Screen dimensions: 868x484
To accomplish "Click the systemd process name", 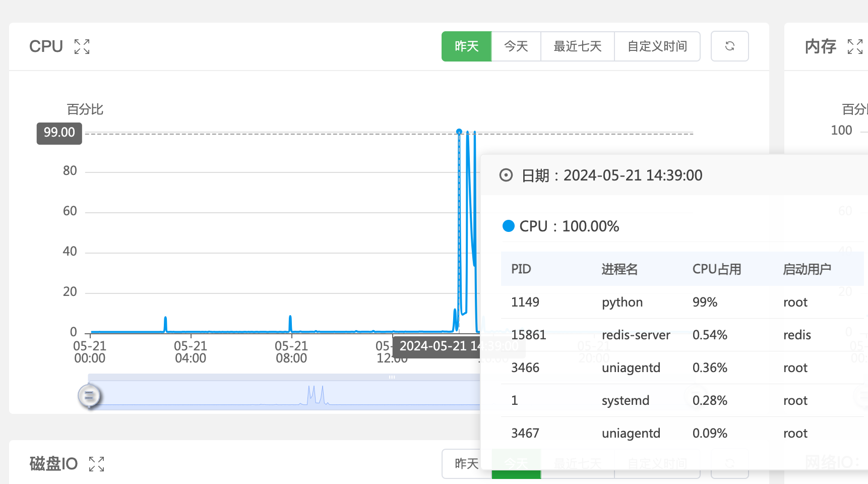I will [x=626, y=401].
